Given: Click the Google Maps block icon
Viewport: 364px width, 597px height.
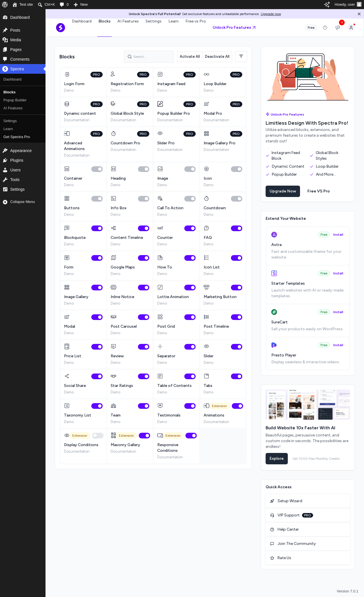Looking at the screenshot, I should (113, 258).
